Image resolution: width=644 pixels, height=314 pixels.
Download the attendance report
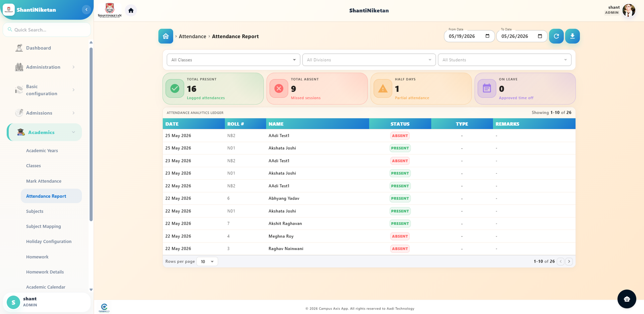coord(572,36)
